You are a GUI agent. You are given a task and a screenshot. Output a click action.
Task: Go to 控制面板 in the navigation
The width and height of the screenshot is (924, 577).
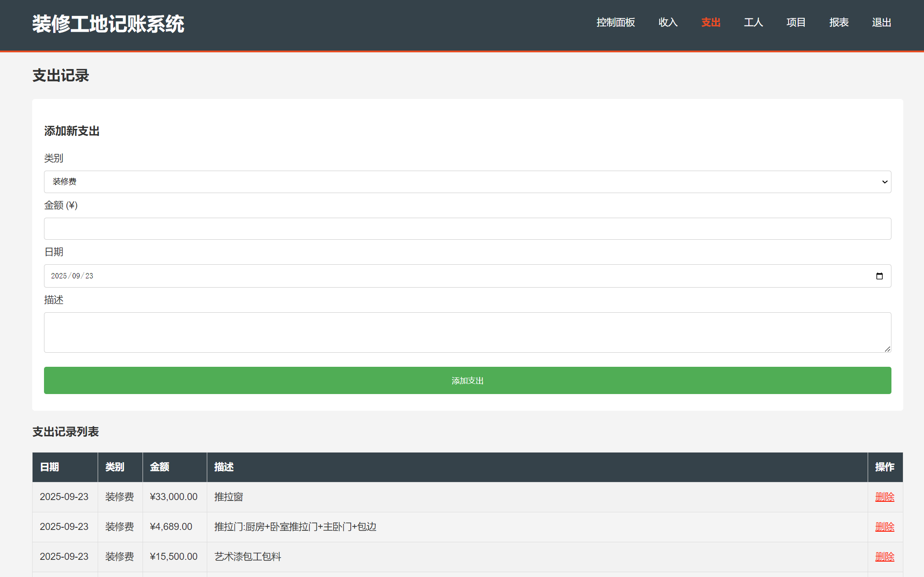[x=615, y=22]
